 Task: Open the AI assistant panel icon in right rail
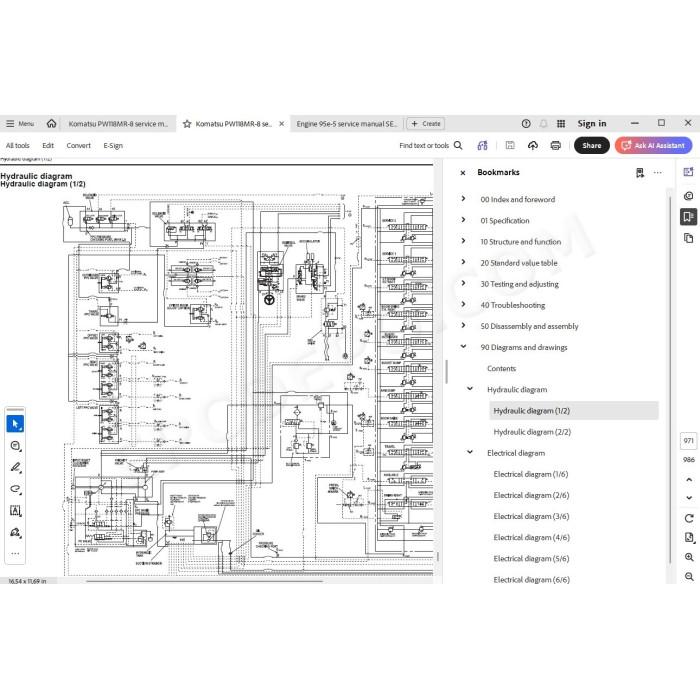click(x=688, y=172)
